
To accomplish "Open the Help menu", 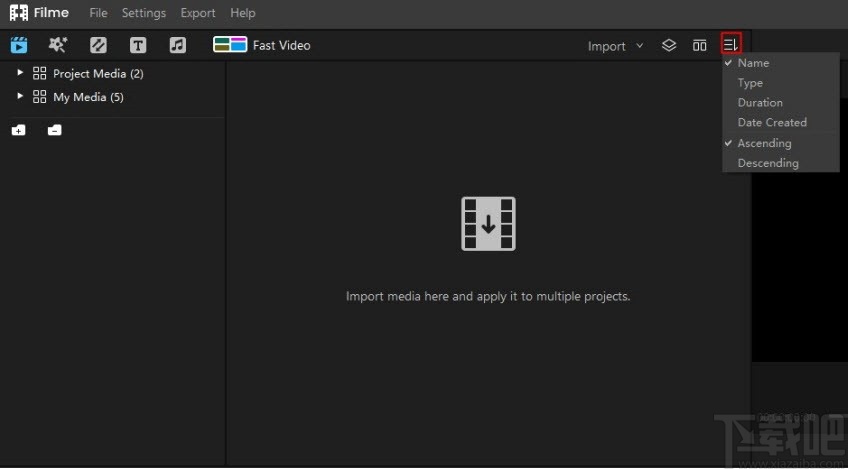I will click(x=243, y=13).
